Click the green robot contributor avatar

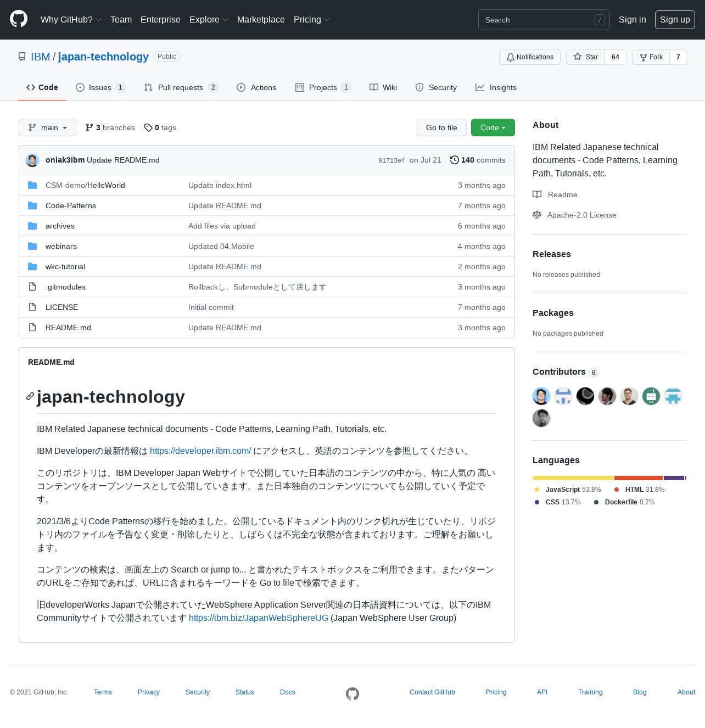tap(651, 396)
